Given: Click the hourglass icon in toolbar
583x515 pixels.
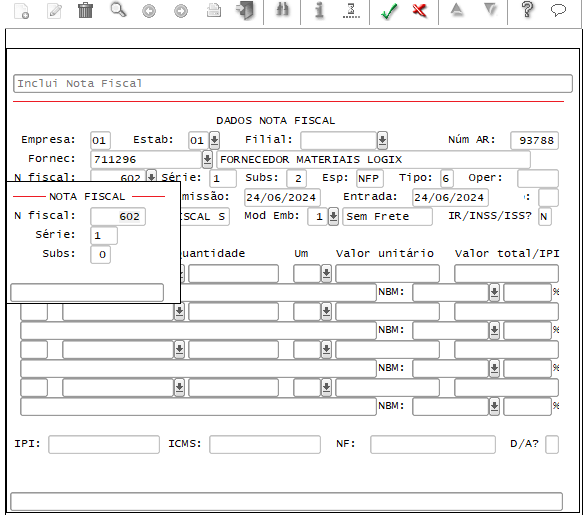Looking at the screenshot, I should tap(351, 10).
